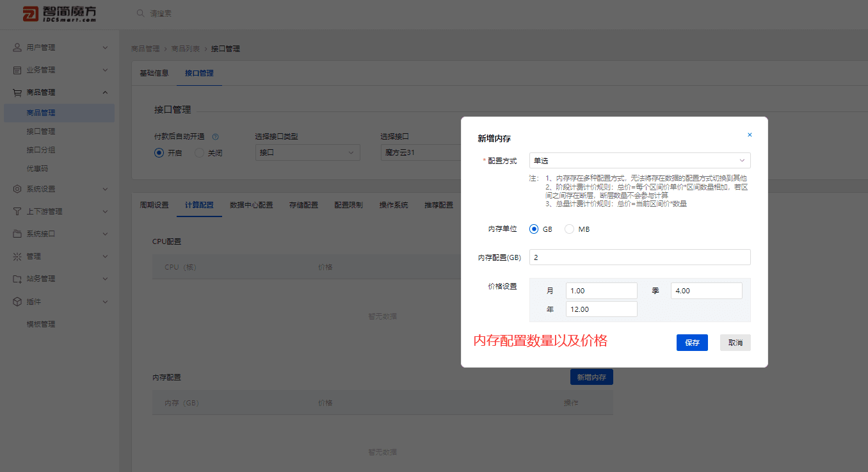Open the 操作系统 tab
The width and height of the screenshot is (868, 472).
pyautogui.click(x=394, y=205)
